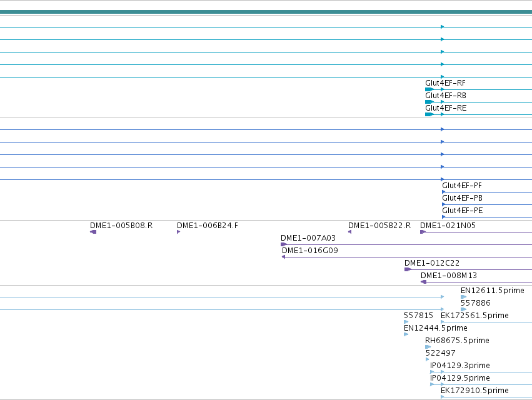Click the DME1-016G09 reverse arrow glyph
The image size is (532, 400).
point(284,257)
